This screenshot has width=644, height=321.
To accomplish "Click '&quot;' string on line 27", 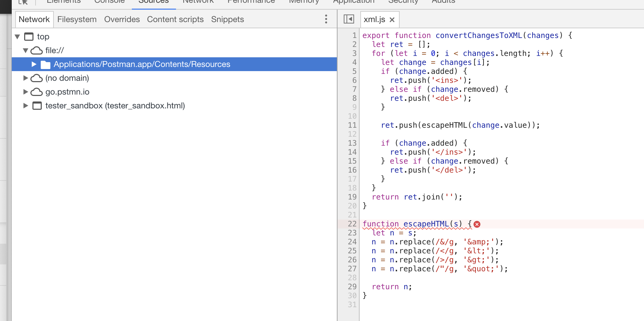I will pos(481,269).
